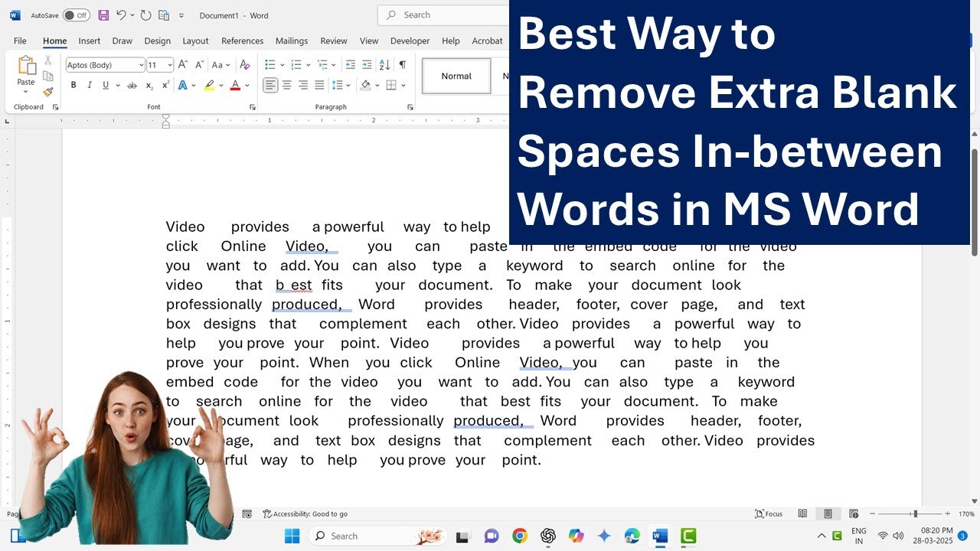
Task: Increase font size with grow icon
Action: pos(183,65)
